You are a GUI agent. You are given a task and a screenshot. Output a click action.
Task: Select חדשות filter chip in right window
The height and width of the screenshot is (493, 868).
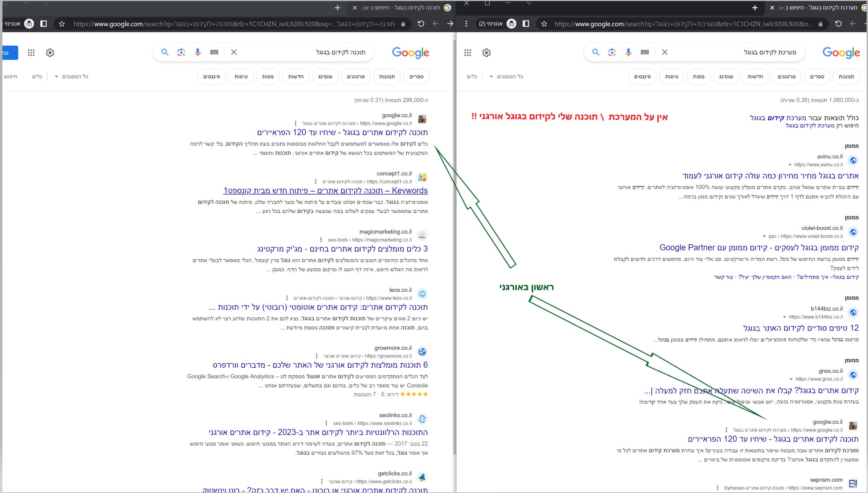755,76
